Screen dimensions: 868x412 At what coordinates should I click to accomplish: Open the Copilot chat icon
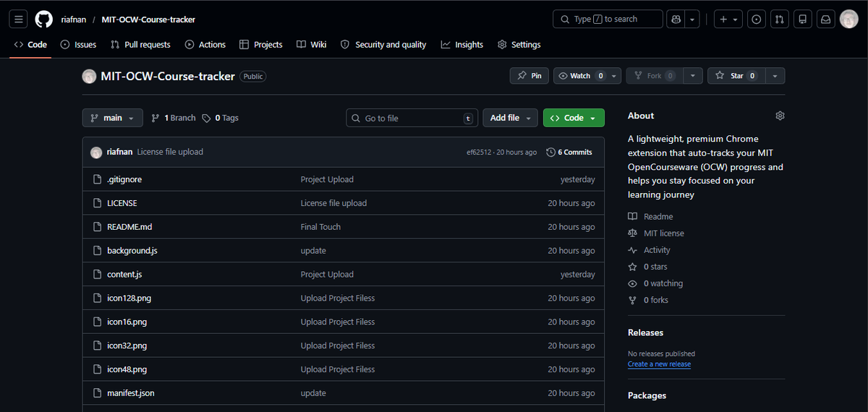676,20
